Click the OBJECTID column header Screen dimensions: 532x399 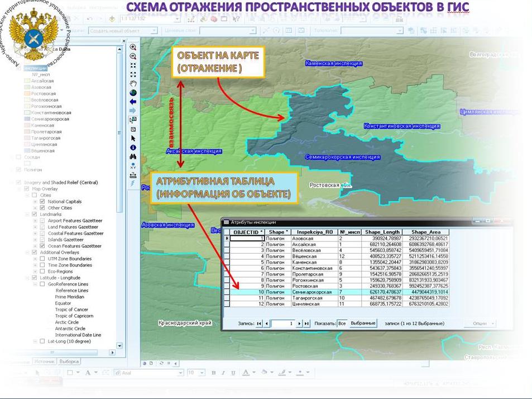[x=248, y=232]
